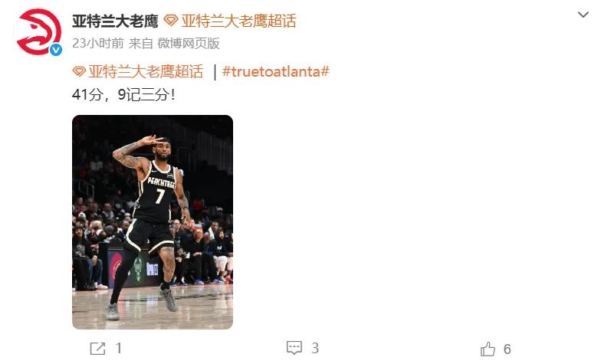Click the Atlanta Hawks avatar logo

click(38, 32)
